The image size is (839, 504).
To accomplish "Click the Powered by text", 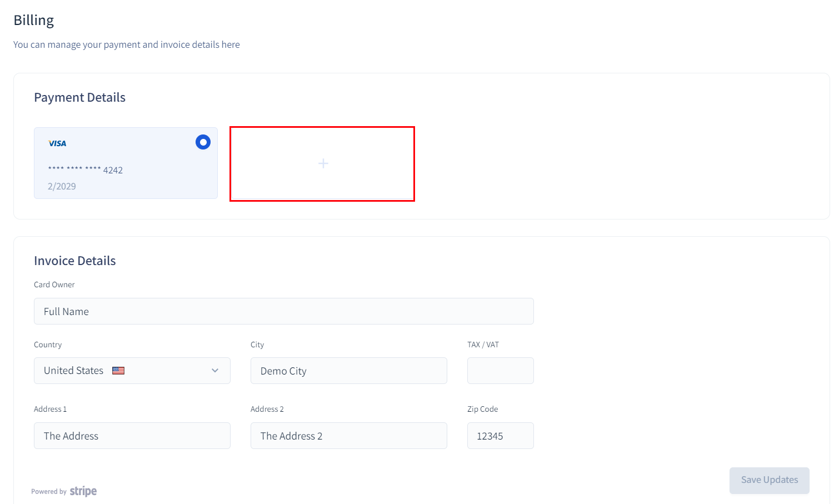I will [x=49, y=492].
